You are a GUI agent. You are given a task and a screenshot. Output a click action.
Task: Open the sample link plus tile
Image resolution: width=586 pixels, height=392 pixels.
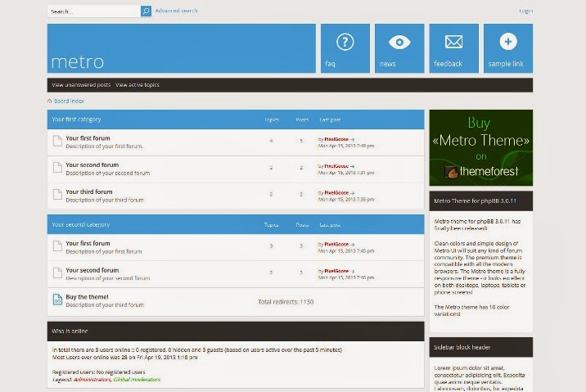pos(508,48)
